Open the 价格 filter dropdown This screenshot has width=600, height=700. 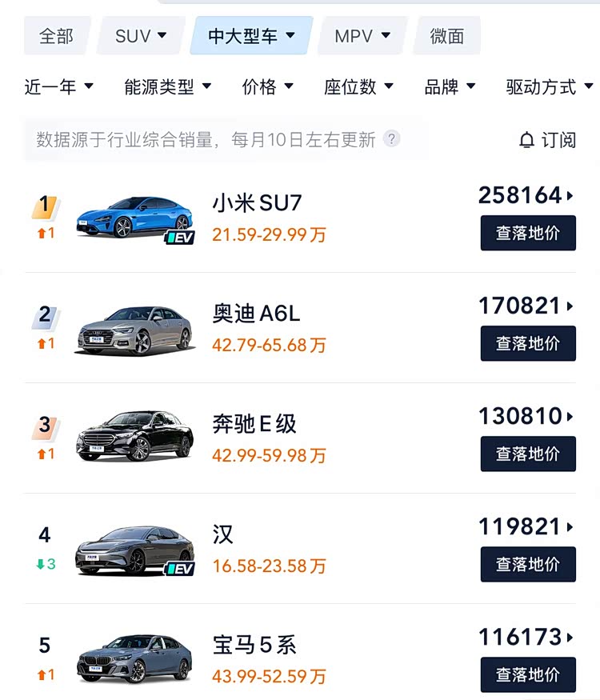click(x=267, y=86)
